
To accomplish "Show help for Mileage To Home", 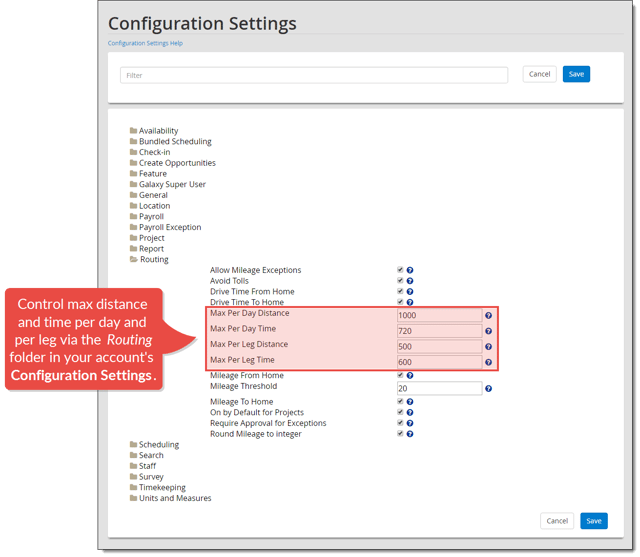I will coord(410,402).
